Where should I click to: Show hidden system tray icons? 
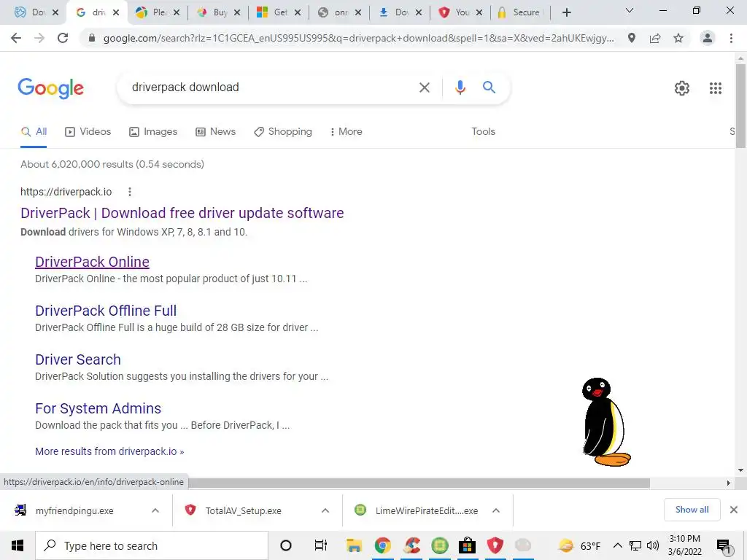(617, 545)
